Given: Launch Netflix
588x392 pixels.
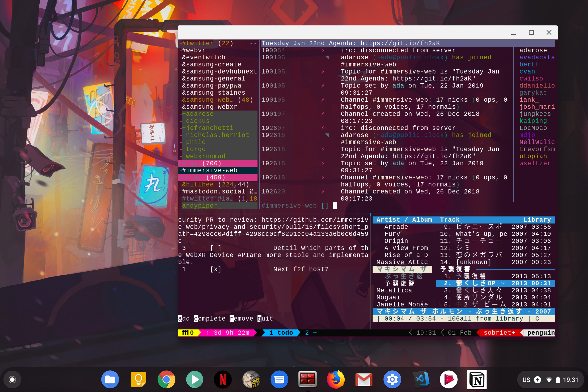Looking at the screenshot, I should (223, 379).
